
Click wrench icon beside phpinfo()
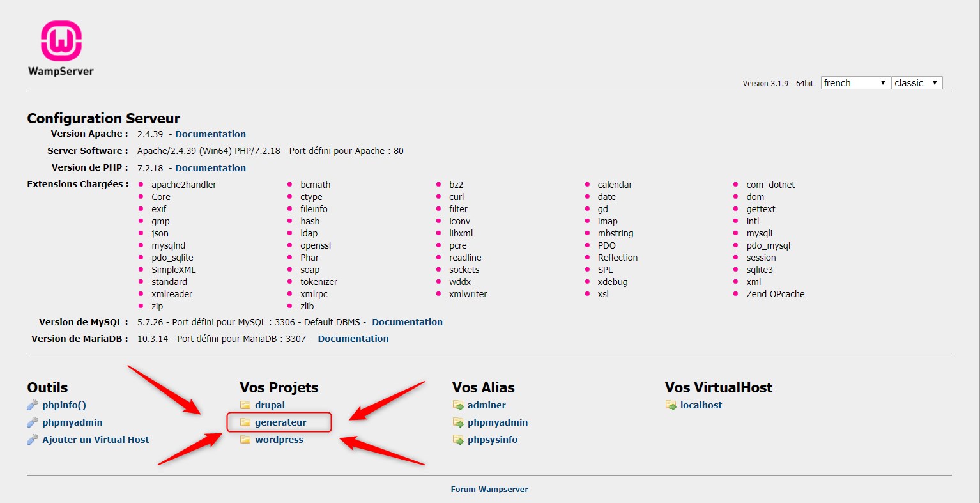coord(33,405)
